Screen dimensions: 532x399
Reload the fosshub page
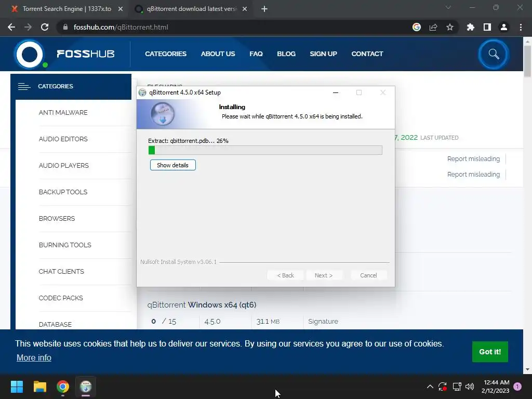click(x=45, y=27)
